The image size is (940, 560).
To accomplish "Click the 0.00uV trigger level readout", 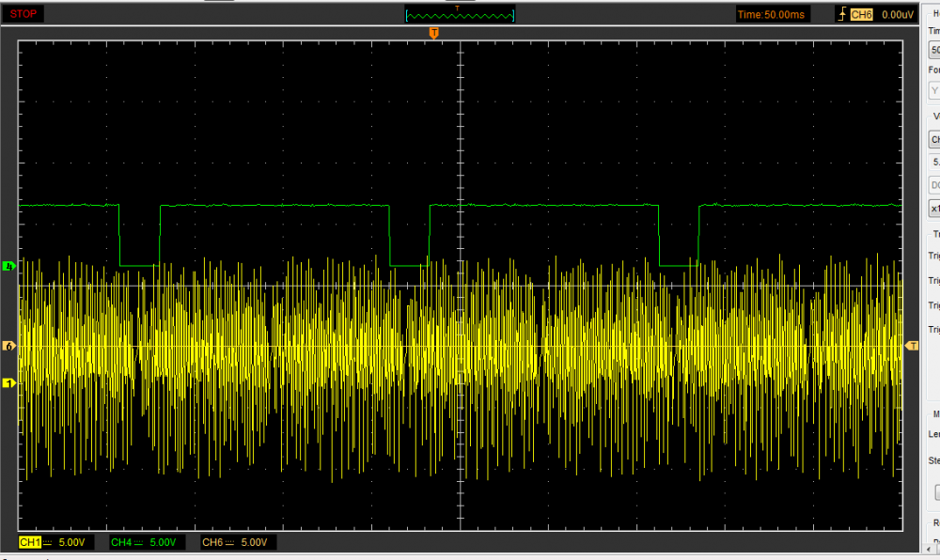I will 898,14.
